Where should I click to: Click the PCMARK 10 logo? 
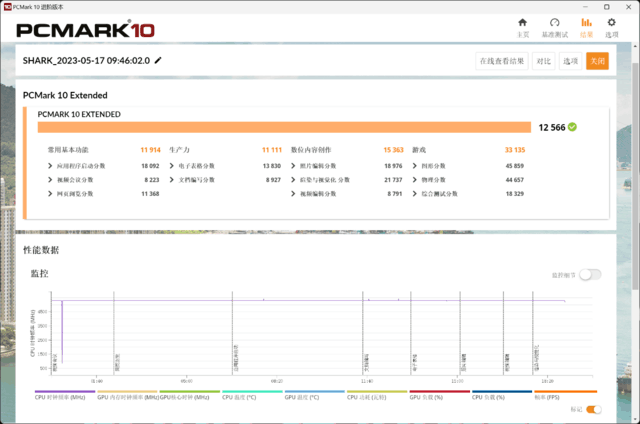(x=85, y=30)
